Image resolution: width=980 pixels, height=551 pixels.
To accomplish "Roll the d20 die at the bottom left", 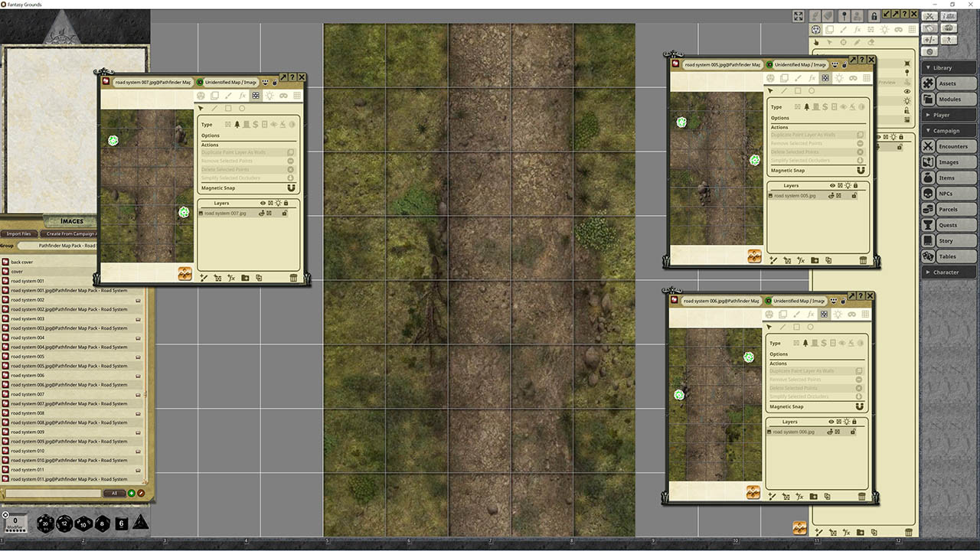I will click(x=45, y=524).
